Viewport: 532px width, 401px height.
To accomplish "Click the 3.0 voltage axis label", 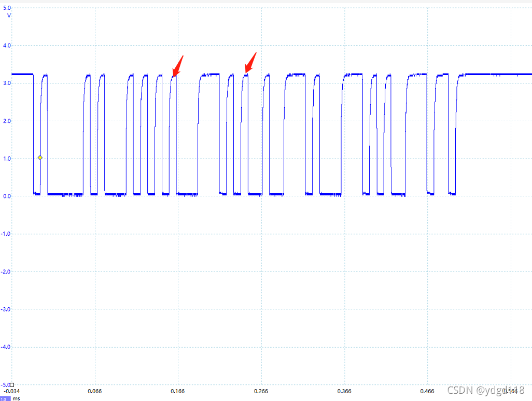I will coord(7,83).
